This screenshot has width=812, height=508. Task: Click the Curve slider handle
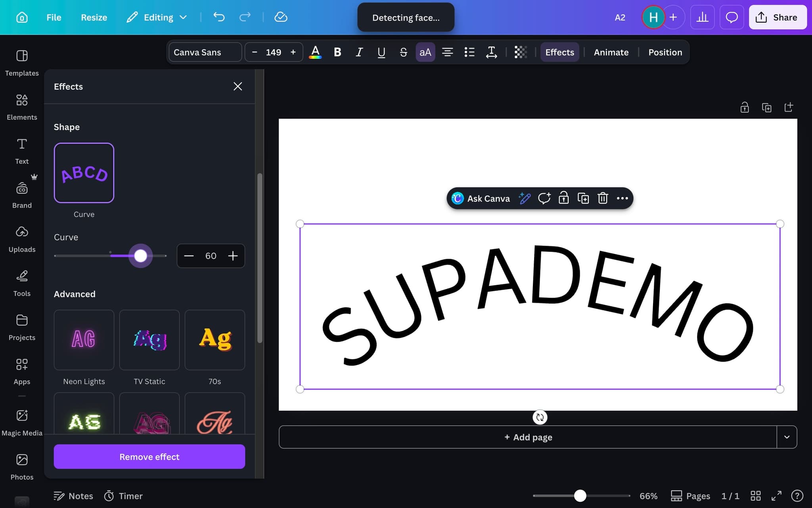tap(140, 256)
